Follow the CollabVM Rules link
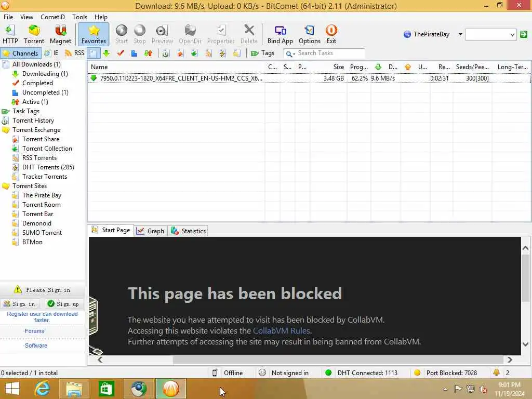532x399 pixels. [281, 331]
